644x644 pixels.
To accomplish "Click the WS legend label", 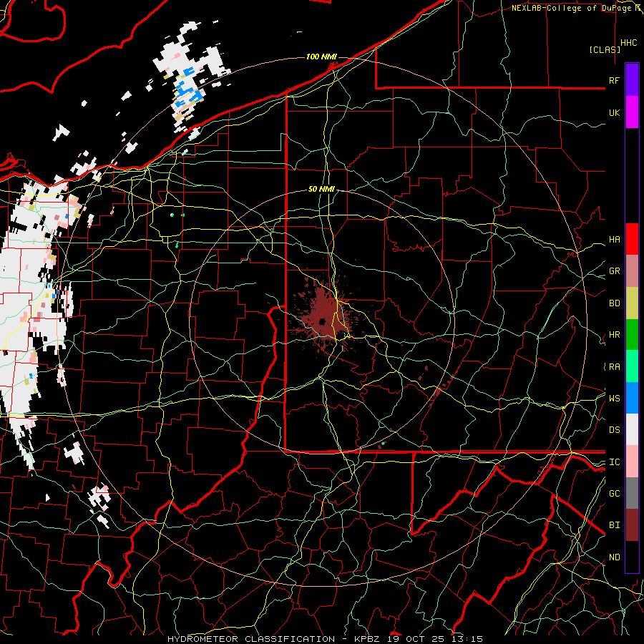I will click(x=614, y=398).
